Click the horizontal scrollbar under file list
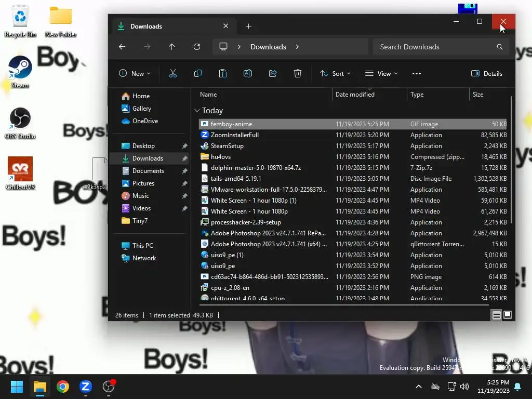532x399 pixels. click(x=343, y=305)
